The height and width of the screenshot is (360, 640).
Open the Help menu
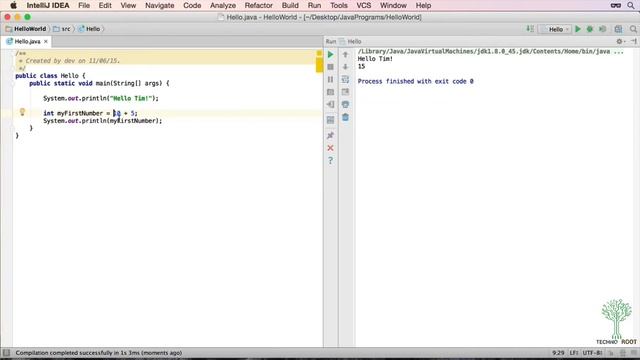click(423, 5)
